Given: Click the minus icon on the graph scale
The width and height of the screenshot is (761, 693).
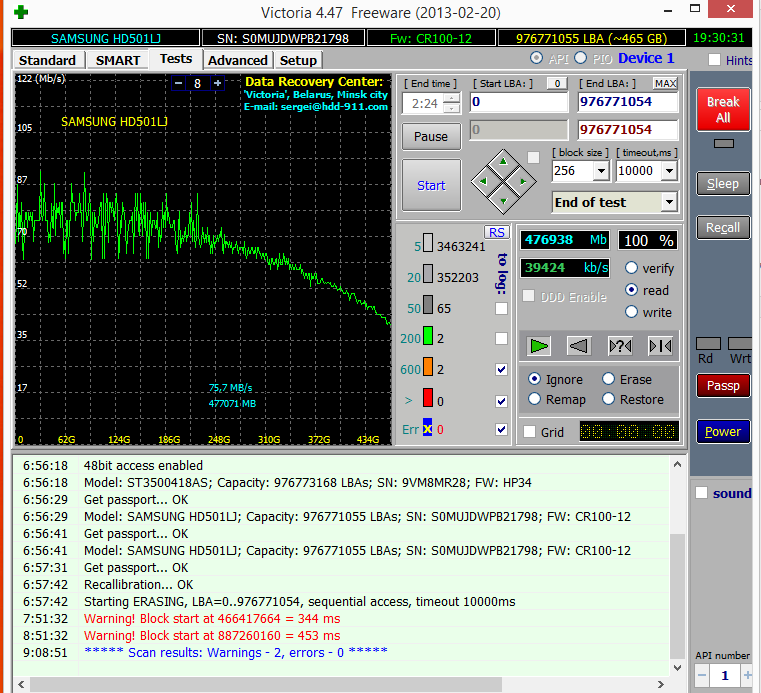Looking at the screenshot, I should [x=179, y=83].
